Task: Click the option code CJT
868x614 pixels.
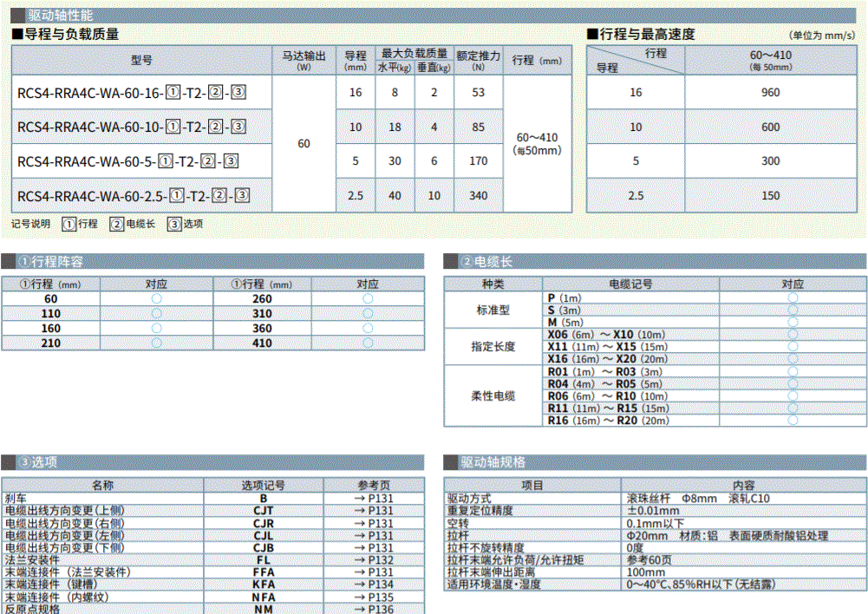Action: (x=264, y=511)
